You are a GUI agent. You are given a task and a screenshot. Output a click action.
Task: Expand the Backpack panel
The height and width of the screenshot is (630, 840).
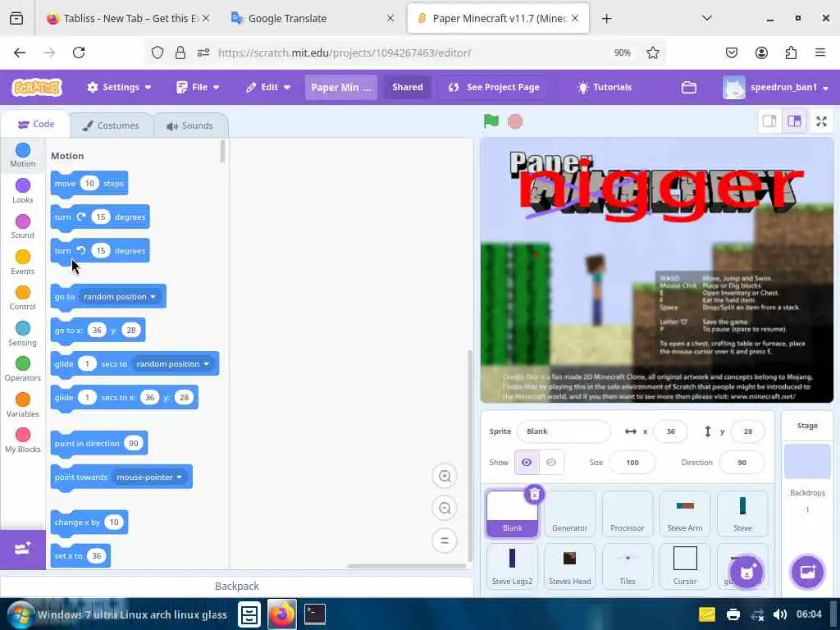coord(237,586)
